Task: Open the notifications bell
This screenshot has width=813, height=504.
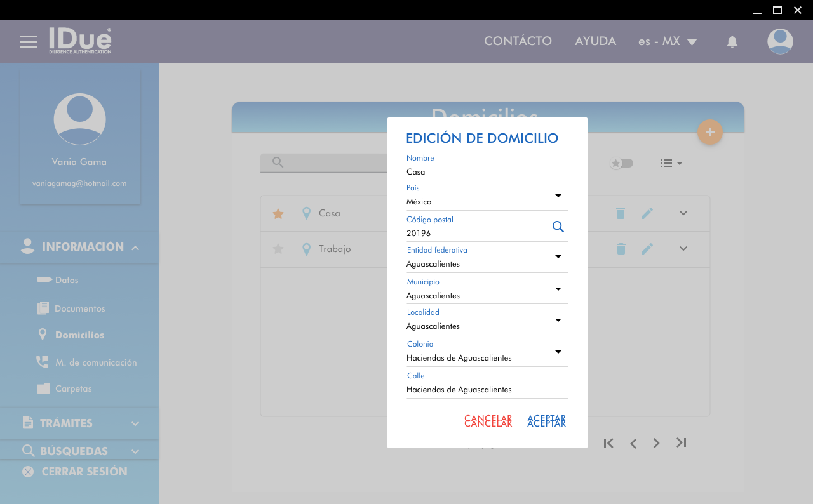Action: [x=732, y=42]
